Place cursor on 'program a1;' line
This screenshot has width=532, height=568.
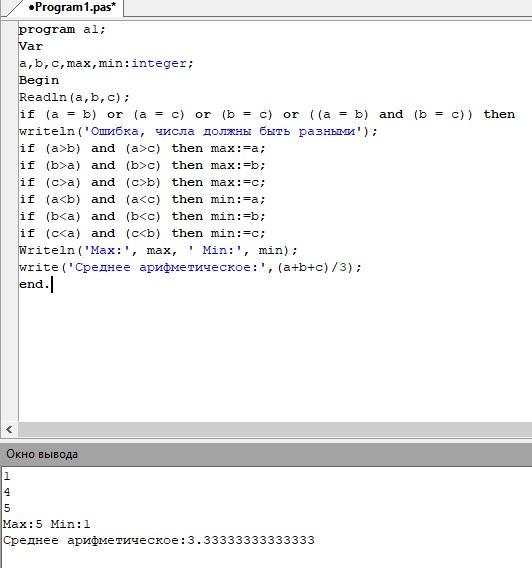(x=62, y=29)
